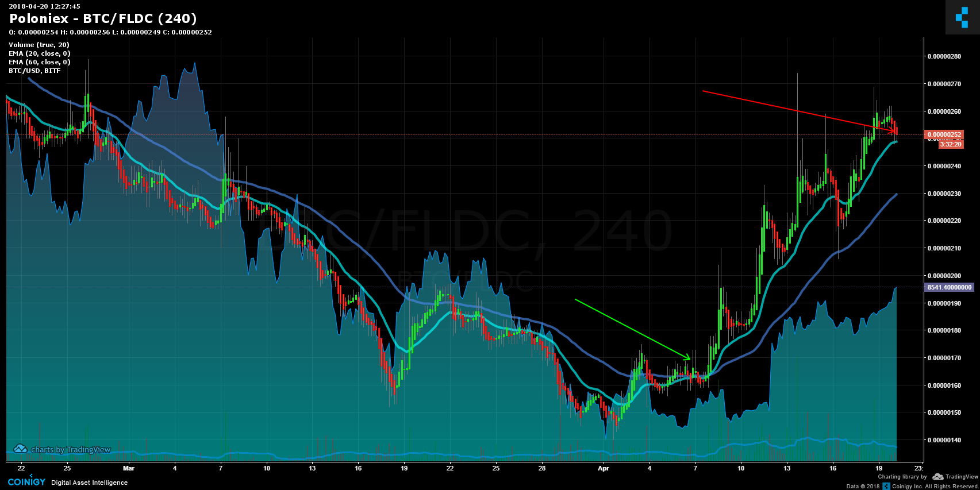Viewport: 980px width, 490px height.
Task: Click the 'Charting library by' credit text
Action: (x=902, y=477)
